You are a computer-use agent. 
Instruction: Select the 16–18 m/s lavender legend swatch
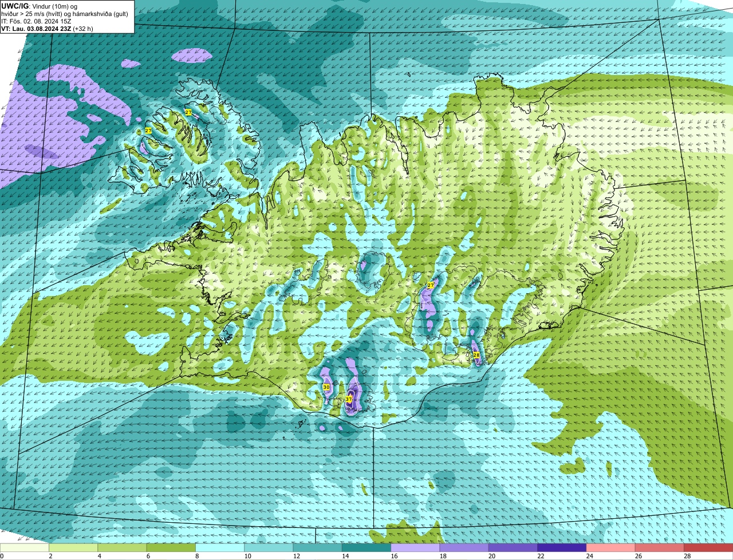[x=415, y=548]
